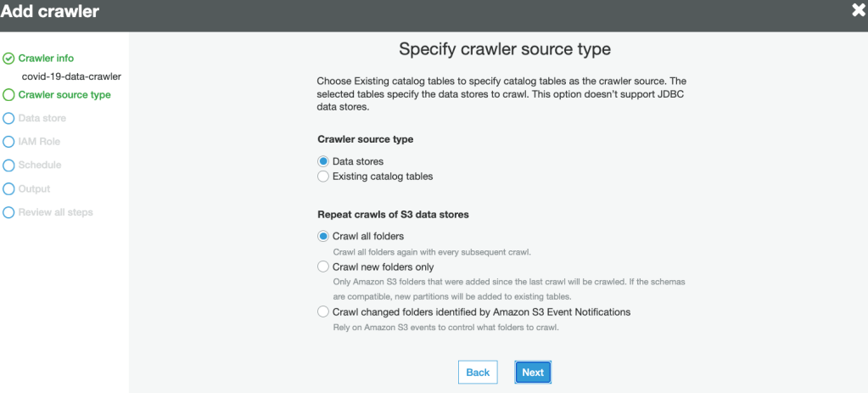The height and width of the screenshot is (393, 868).
Task: Open the Crawler source type step
Action: (64, 95)
